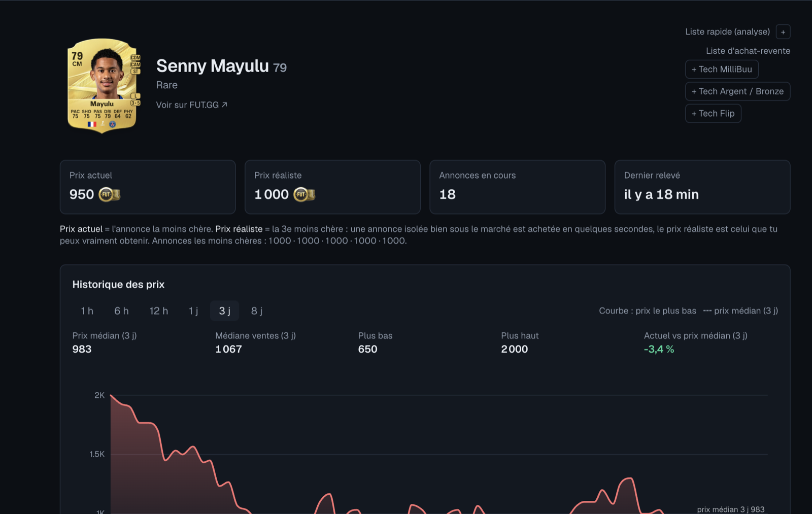Click the prix médian 3 j chart label
The width and height of the screenshot is (812, 514).
coord(730,509)
